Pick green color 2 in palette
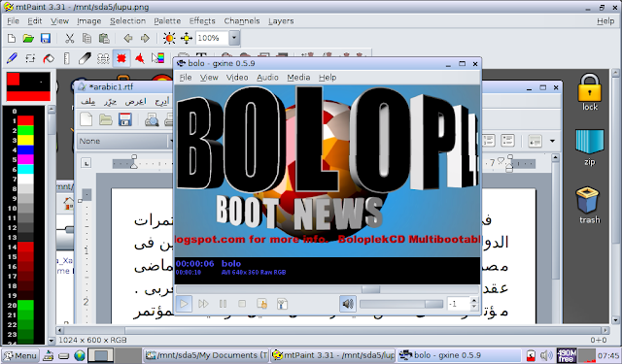 (x=26, y=130)
